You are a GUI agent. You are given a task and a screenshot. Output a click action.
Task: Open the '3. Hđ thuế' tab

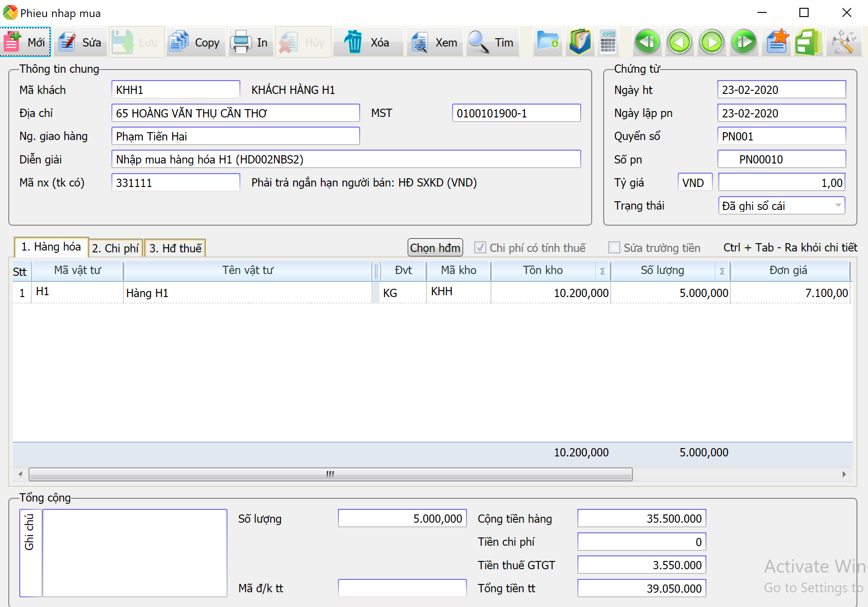pos(175,248)
